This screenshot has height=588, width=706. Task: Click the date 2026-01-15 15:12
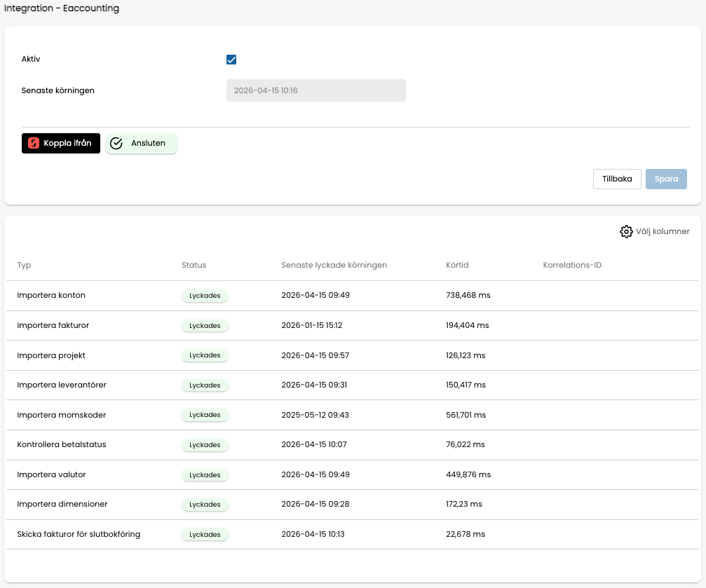[x=311, y=325]
